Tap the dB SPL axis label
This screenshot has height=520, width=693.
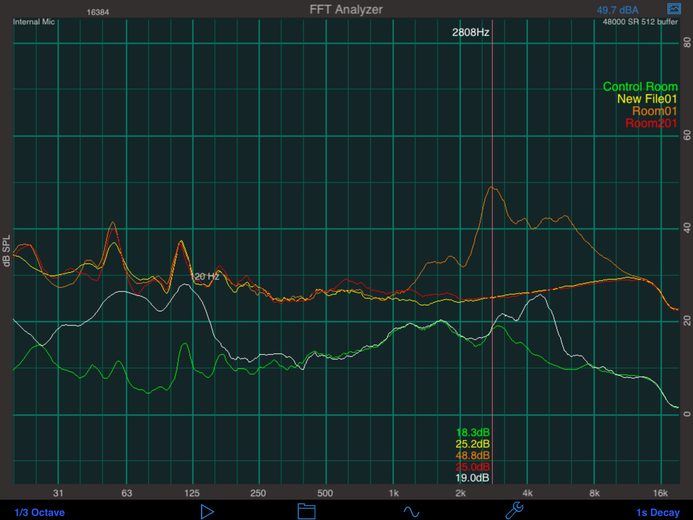pyautogui.click(x=6, y=251)
